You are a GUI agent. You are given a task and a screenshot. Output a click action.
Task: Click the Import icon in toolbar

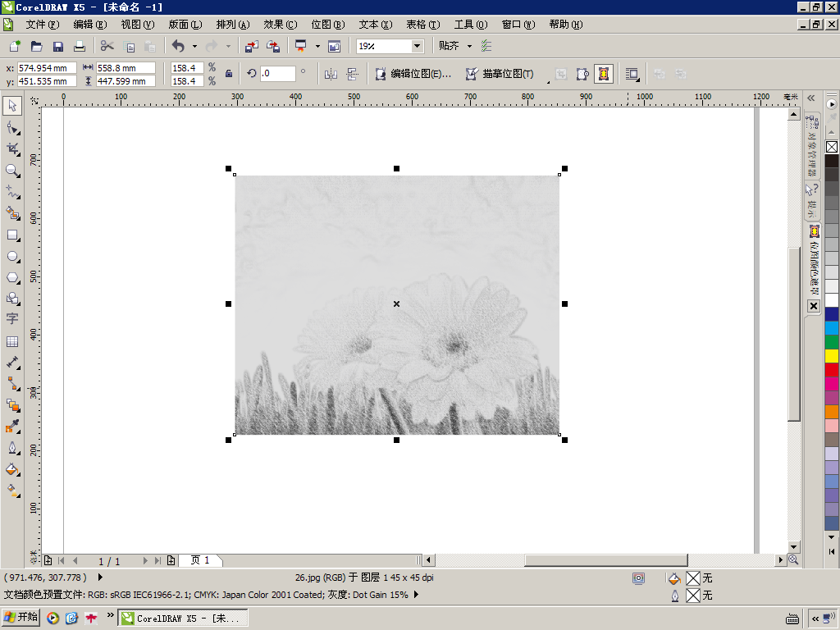pyautogui.click(x=252, y=46)
